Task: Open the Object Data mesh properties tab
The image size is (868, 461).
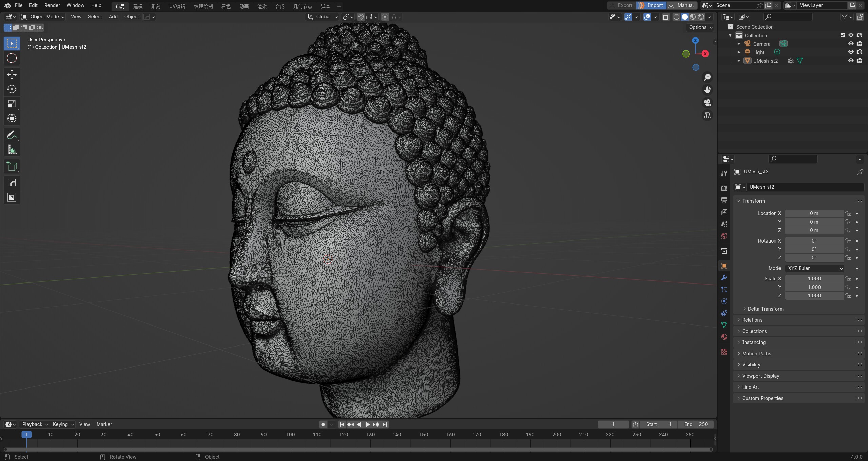Action: pyautogui.click(x=724, y=325)
